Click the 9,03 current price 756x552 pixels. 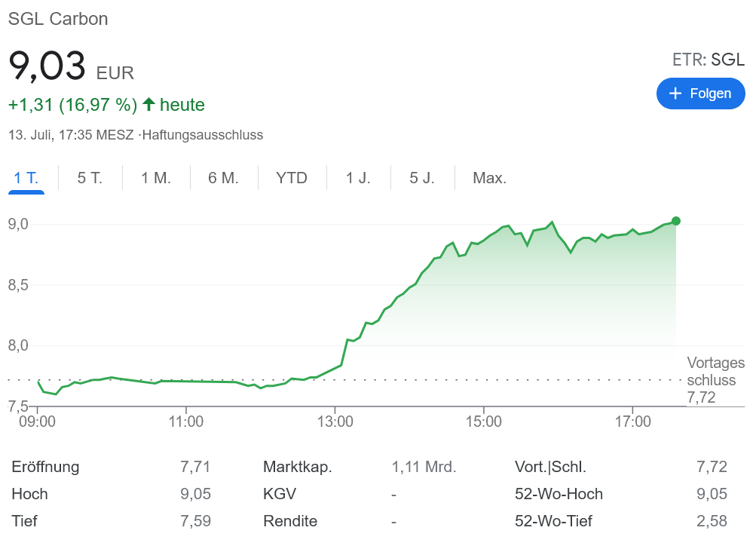coord(47,66)
